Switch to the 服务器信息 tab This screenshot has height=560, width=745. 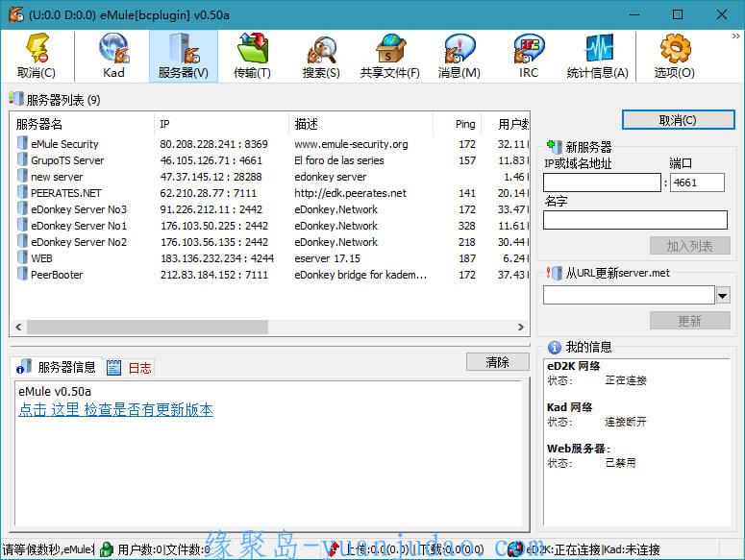[x=56, y=367]
